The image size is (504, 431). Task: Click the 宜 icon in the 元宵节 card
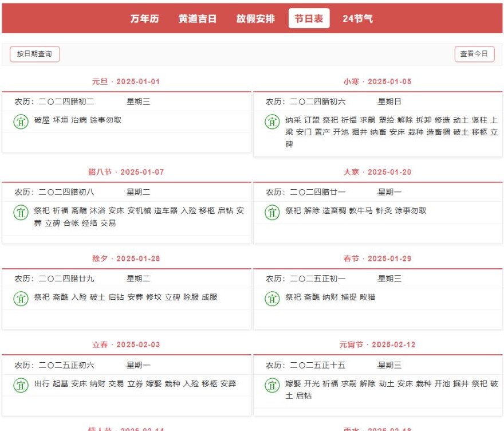[x=272, y=385]
